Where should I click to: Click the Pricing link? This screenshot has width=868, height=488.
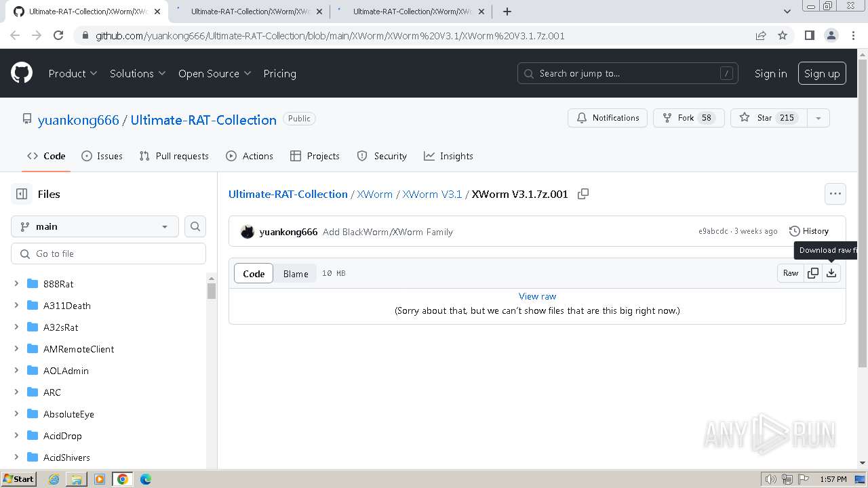click(279, 73)
